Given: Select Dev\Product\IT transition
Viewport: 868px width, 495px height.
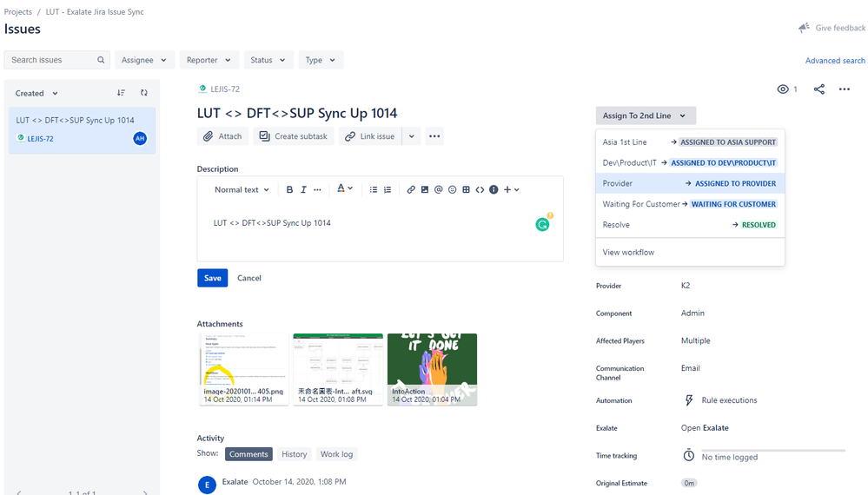Looking at the screenshot, I should pos(690,162).
